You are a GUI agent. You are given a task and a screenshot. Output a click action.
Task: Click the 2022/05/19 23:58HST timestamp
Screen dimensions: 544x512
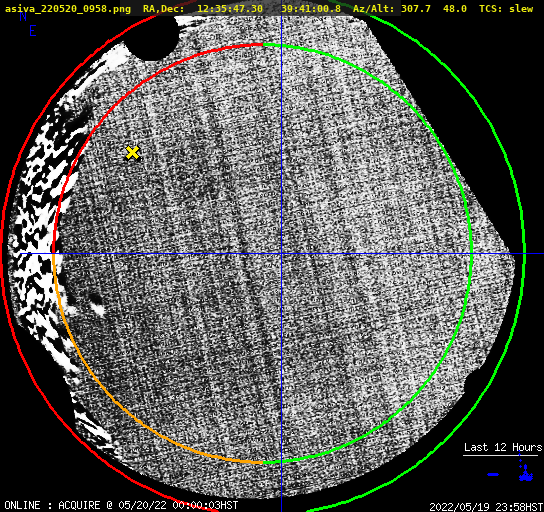(486, 507)
